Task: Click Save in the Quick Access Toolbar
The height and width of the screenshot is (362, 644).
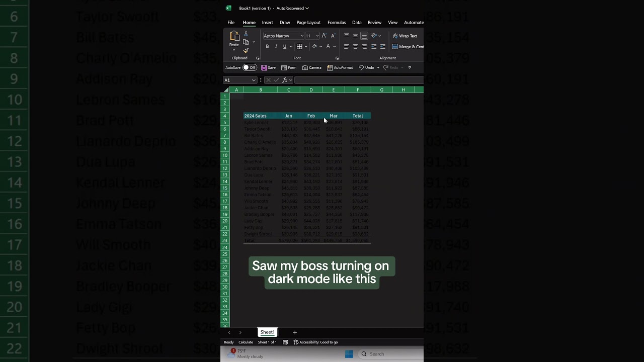Action: tap(268, 67)
